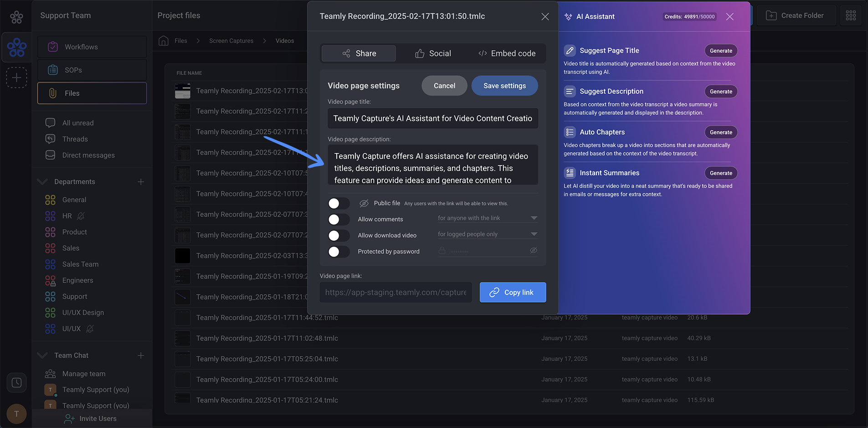Click the Video page link field
Viewport: 868px width, 428px height.
395,292
